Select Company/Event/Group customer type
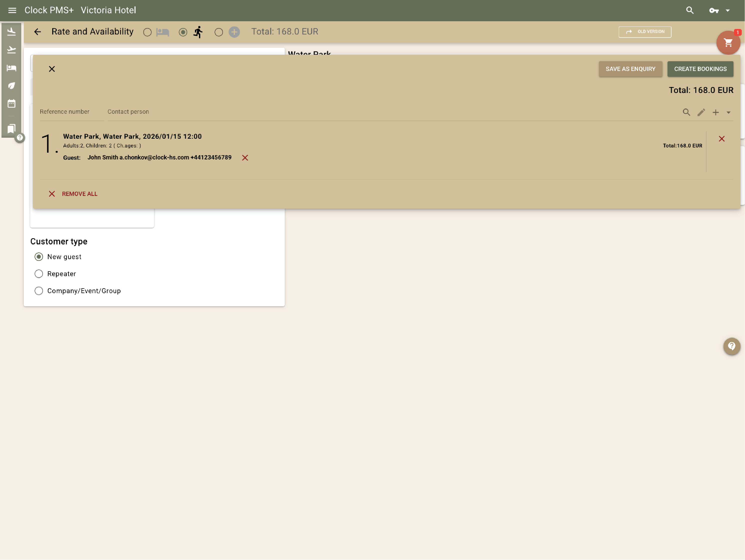This screenshot has width=745, height=560. [39, 291]
